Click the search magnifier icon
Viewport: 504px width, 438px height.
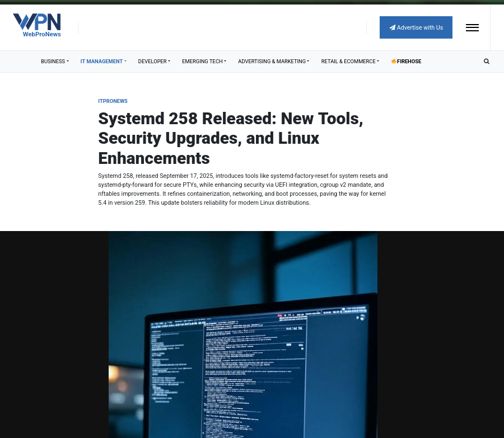click(487, 62)
